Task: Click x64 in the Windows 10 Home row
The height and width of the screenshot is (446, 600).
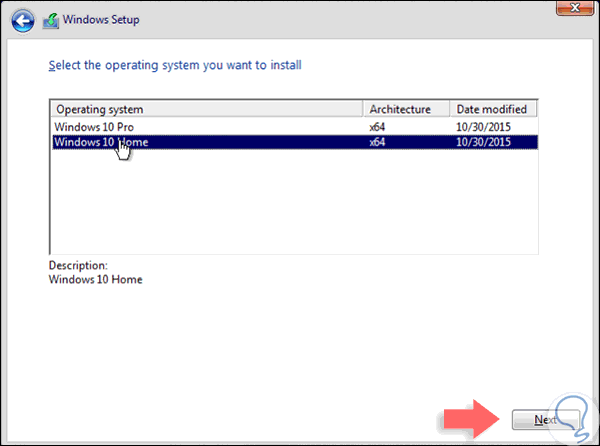Action: click(377, 142)
